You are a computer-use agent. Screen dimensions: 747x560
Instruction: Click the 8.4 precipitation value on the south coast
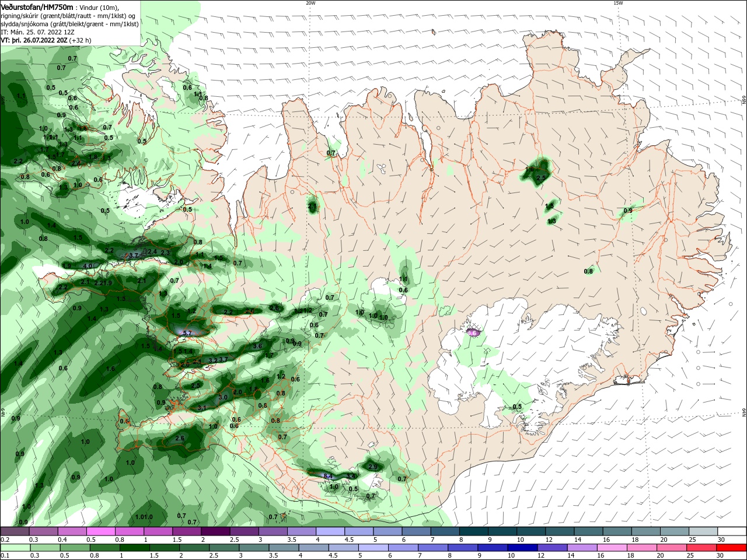pos(328,476)
